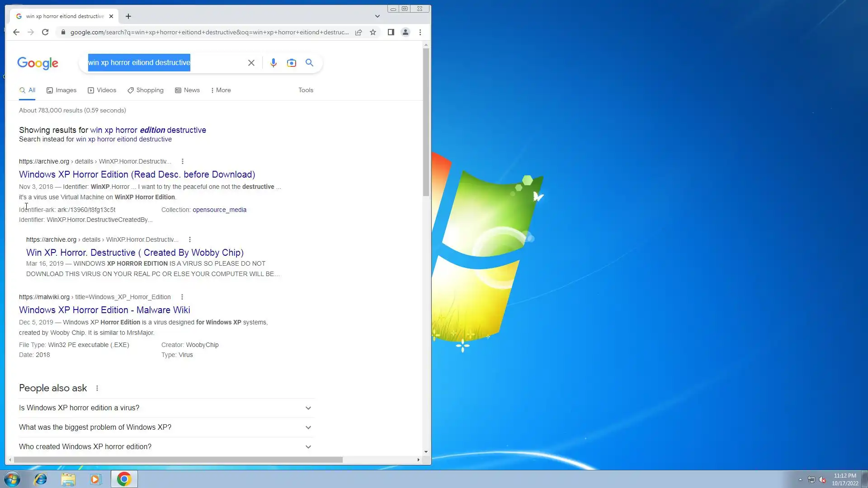Image resolution: width=868 pixels, height=488 pixels.
Task: Open Chrome three-dot menu
Action: [420, 32]
